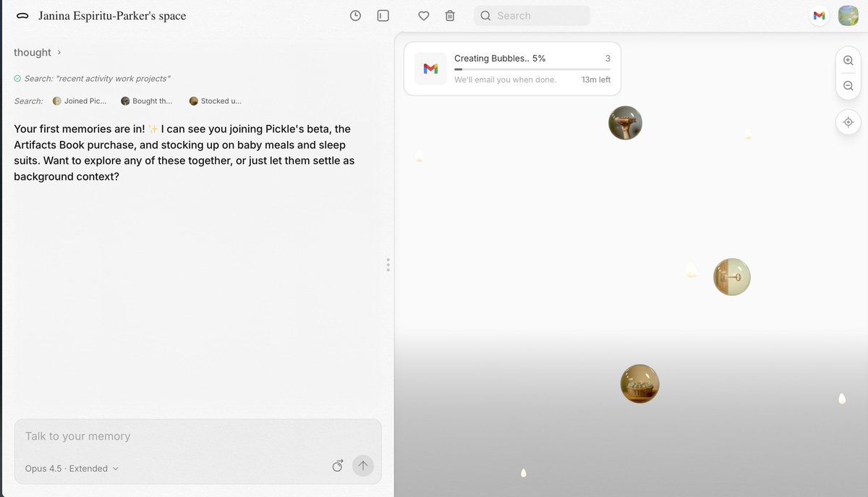Click the orb icon beside the send button
Viewport: 868px width, 497px height.
337,466
